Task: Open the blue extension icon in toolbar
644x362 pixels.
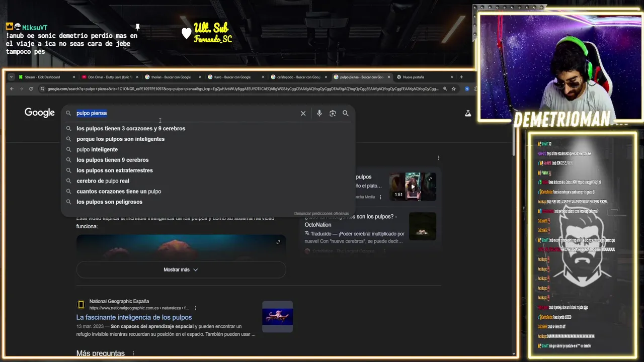Action: 467,89
